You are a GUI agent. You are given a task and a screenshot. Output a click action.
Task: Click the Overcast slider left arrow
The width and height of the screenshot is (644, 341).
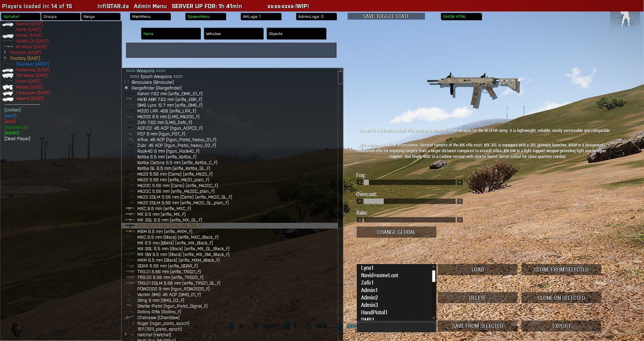click(360, 201)
